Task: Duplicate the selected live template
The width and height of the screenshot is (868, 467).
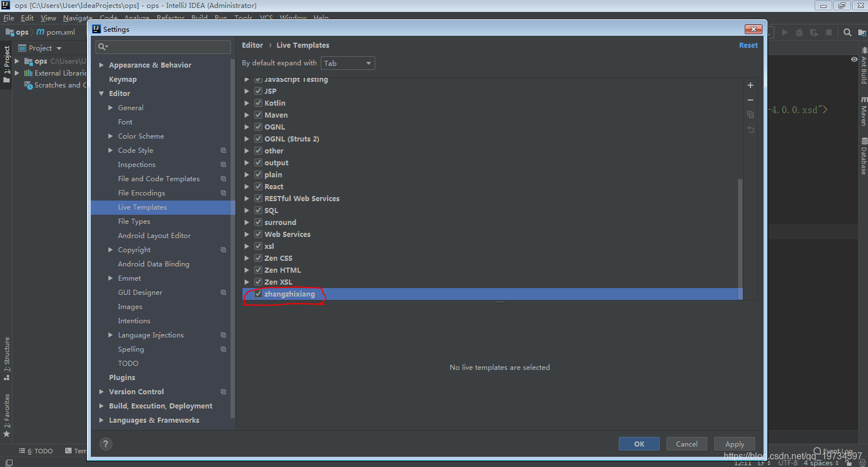Action: [x=750, y=115]
